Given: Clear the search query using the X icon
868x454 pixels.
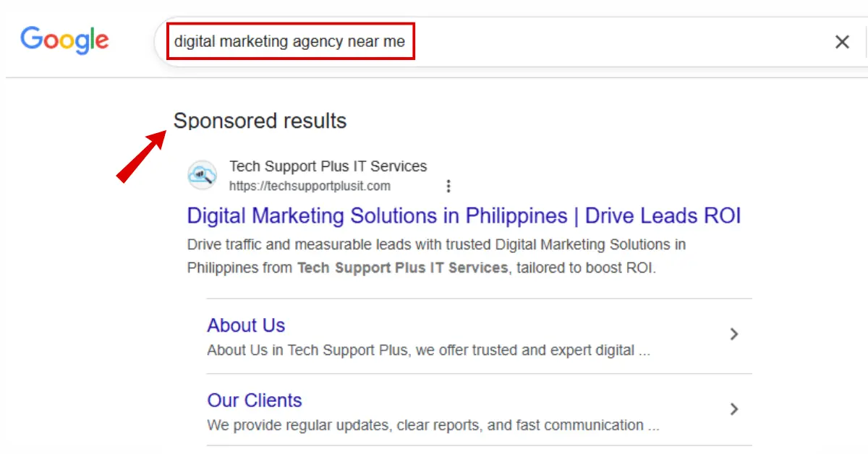Looking at the screenshot, I should [842, 41].
